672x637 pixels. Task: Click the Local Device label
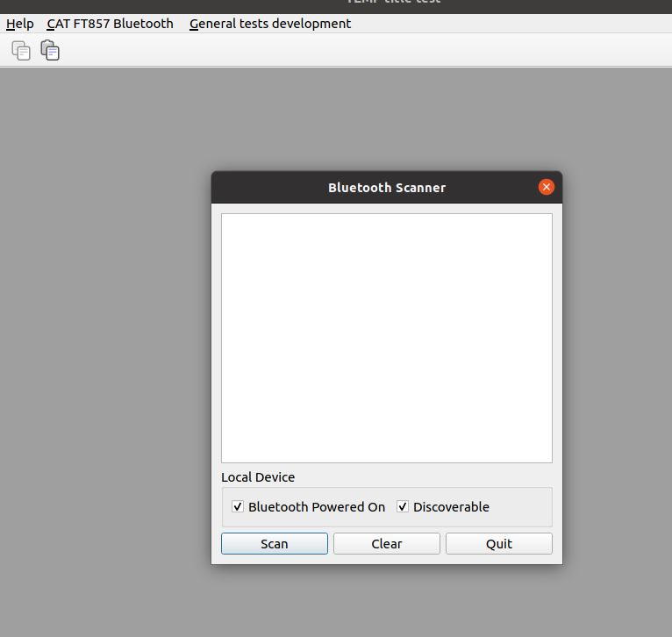(258, 477)
